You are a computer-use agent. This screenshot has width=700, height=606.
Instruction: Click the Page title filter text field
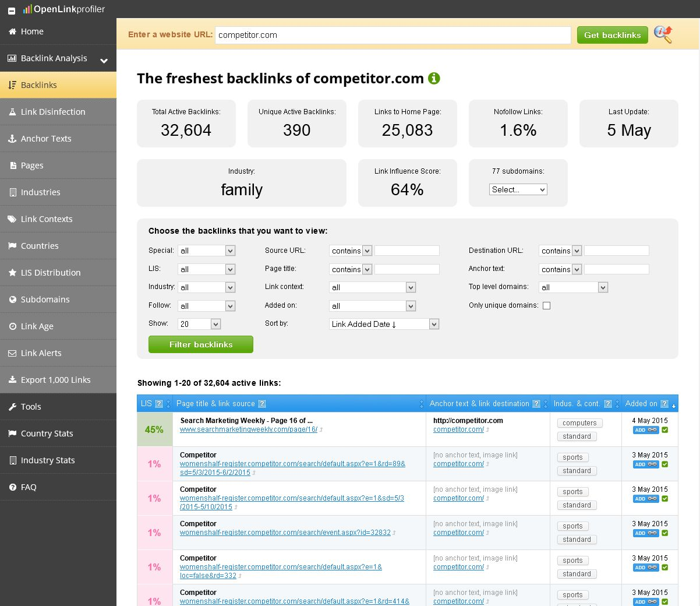coord(407,269)
